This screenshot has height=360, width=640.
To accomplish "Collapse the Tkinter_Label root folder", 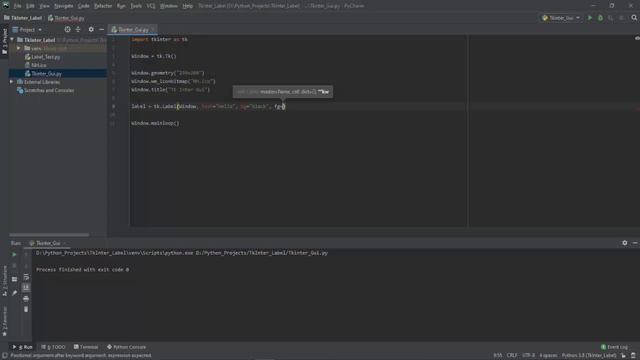I will coord(12,40).
